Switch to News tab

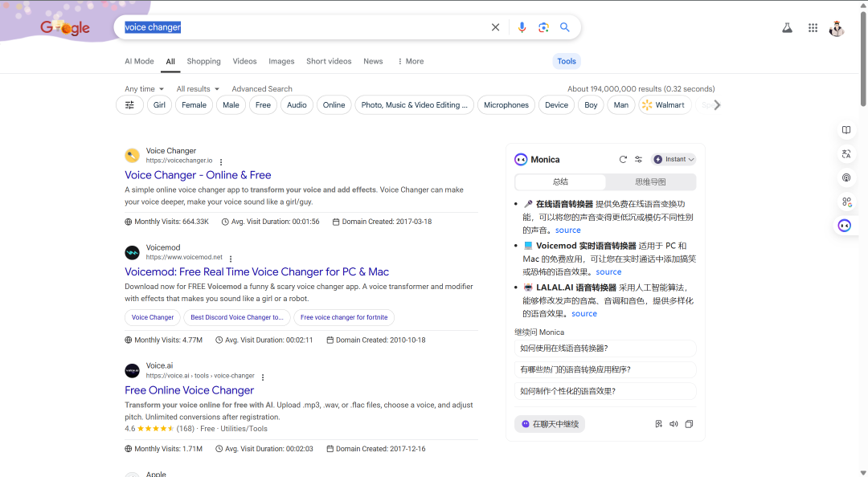373,61
